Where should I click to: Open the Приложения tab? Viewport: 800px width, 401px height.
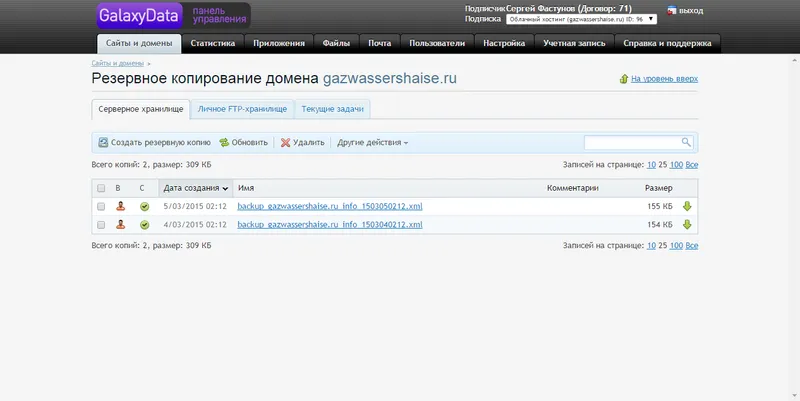tap(279, 43)
